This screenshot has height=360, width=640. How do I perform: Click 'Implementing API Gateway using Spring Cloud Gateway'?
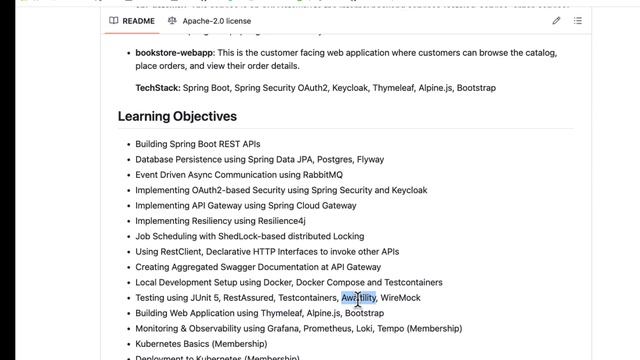(x=246, y=206)
